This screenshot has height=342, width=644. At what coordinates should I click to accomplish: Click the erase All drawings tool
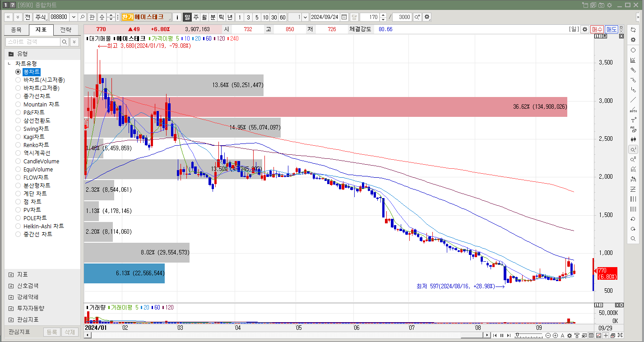pos(633,129)
